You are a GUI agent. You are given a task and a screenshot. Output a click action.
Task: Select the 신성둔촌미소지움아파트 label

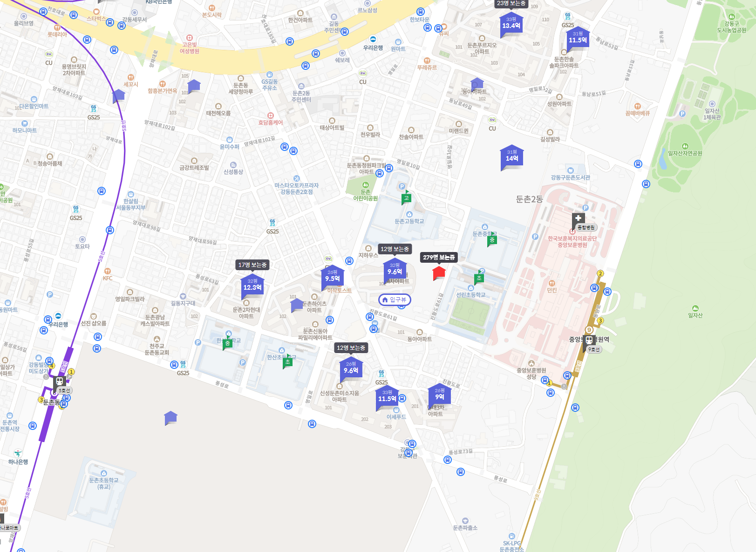[339, 396]
